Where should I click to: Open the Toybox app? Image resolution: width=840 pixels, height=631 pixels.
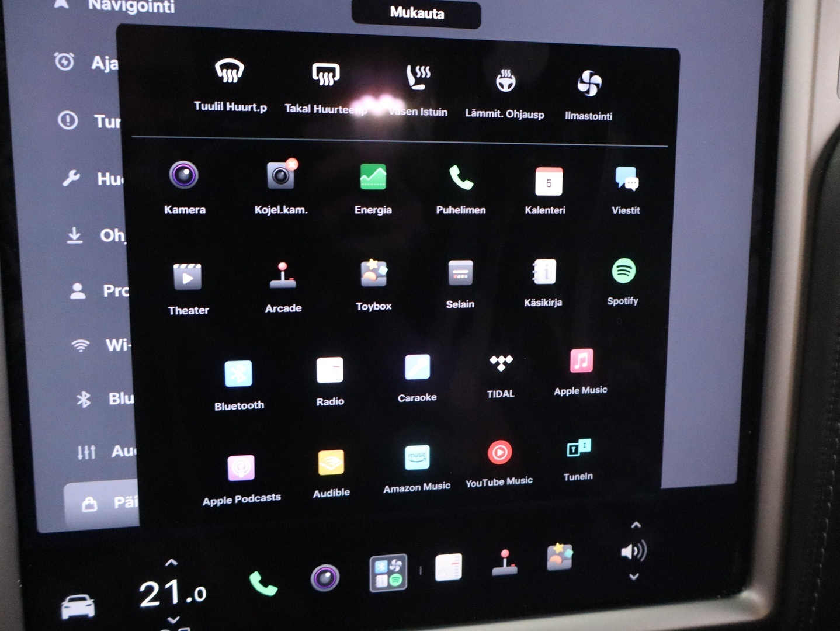coord(374,285)
